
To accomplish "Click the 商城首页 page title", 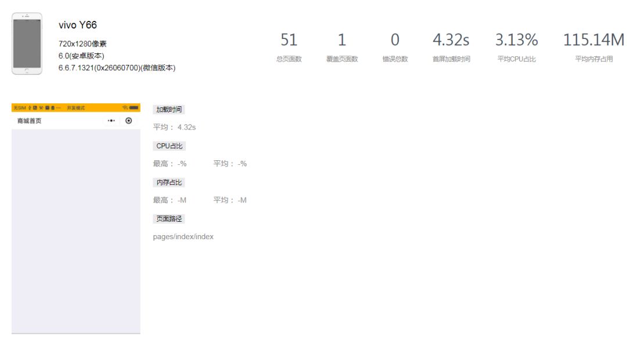I will click(x=29, y=121).
